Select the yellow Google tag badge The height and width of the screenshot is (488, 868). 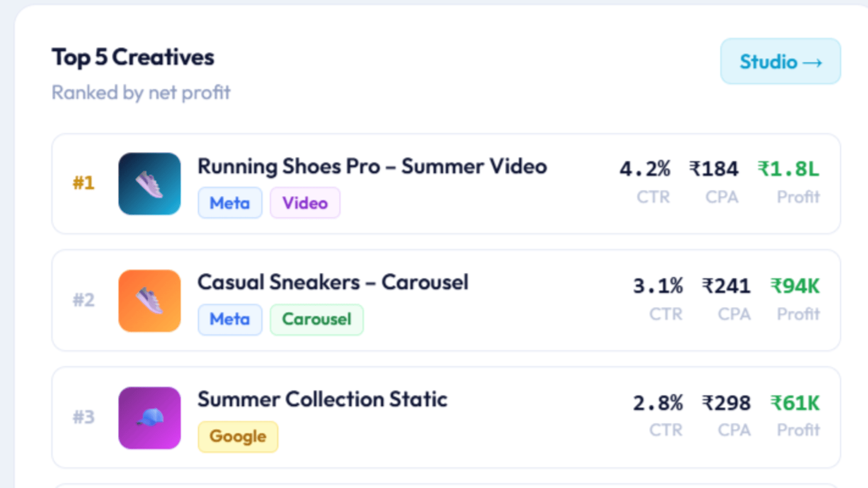coord(238,436)
